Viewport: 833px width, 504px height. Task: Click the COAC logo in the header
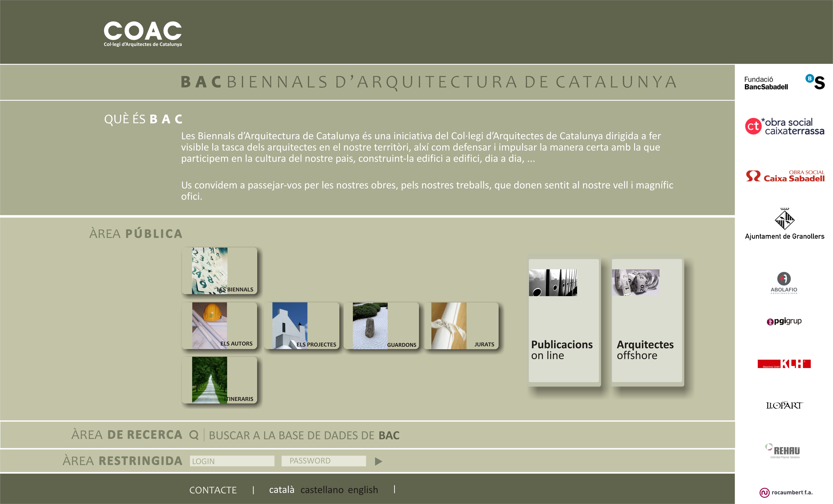(x=143, y=34)
